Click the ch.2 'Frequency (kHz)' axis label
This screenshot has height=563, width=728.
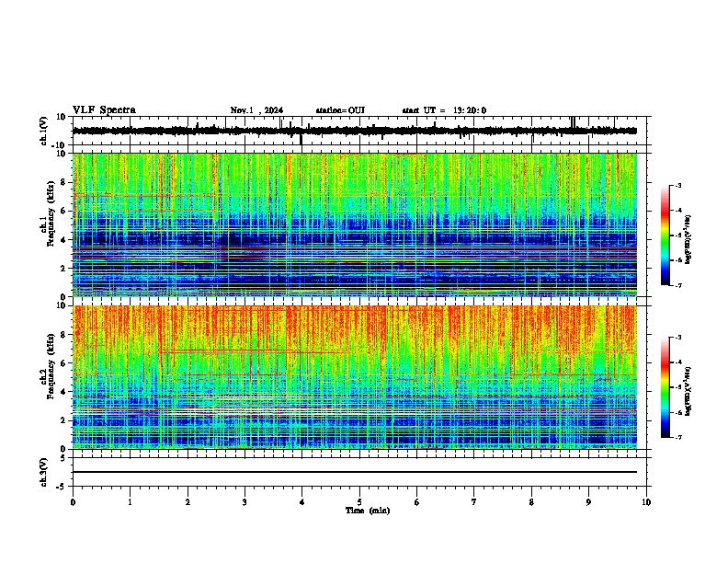pos(51,366)
